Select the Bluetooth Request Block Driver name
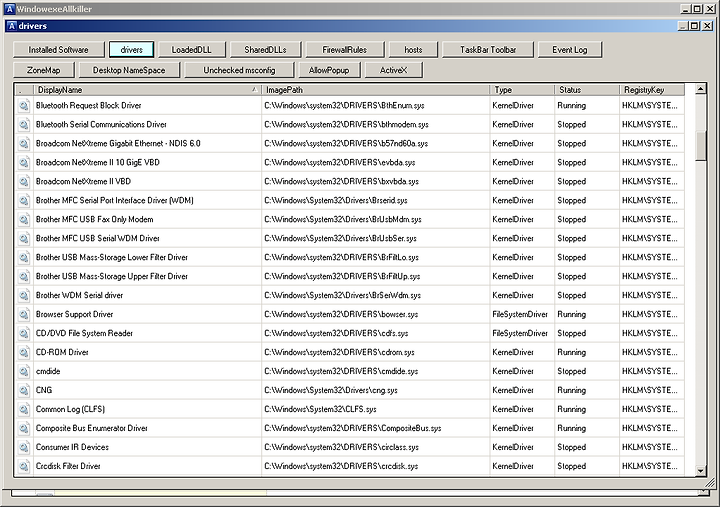 (x=89, y=106)
